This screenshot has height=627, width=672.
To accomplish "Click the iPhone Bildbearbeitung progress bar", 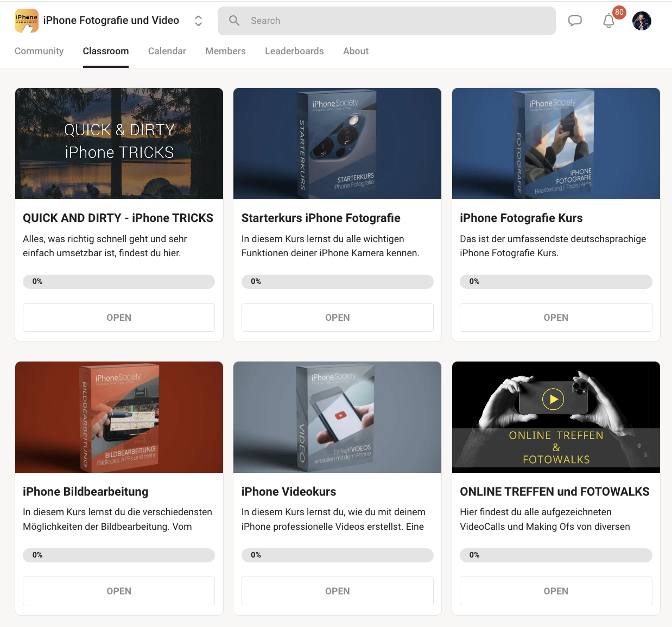I will coord(119,555).
